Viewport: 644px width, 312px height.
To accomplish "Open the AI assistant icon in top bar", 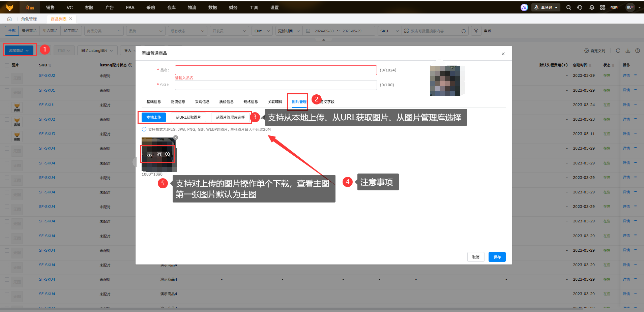I will point(524,7).
